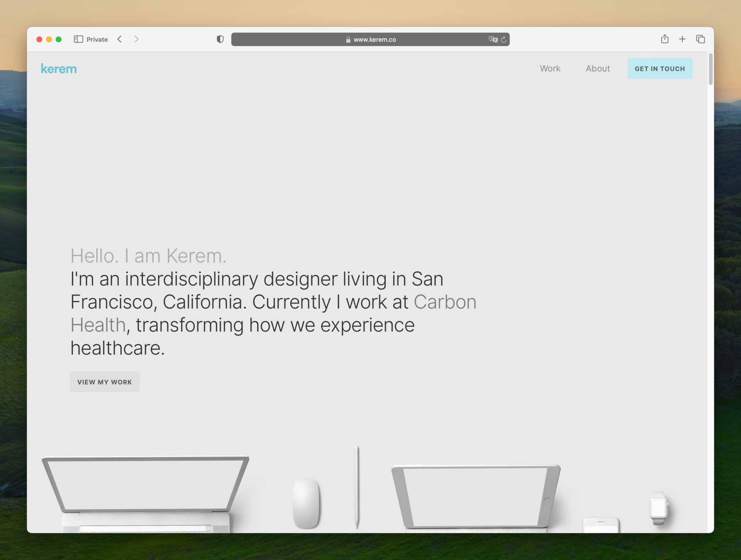Click the GET IN TOUCH button

click(x=660, y=69)
